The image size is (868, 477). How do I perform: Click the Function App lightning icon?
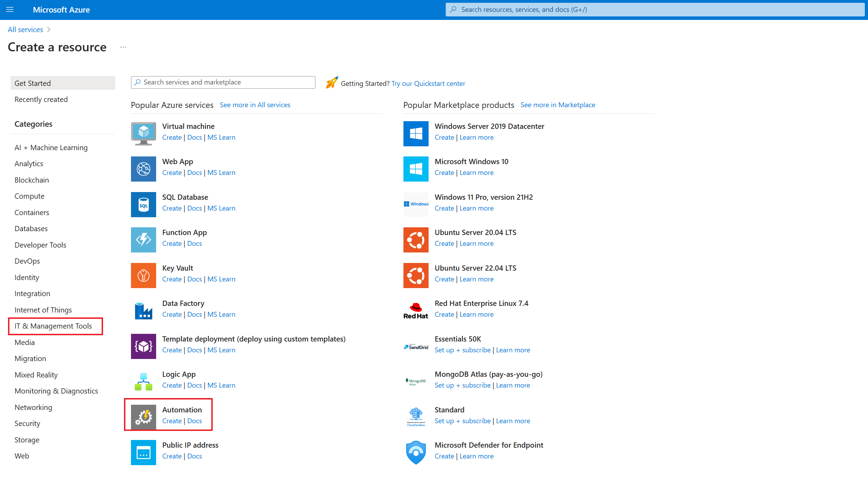143,240
